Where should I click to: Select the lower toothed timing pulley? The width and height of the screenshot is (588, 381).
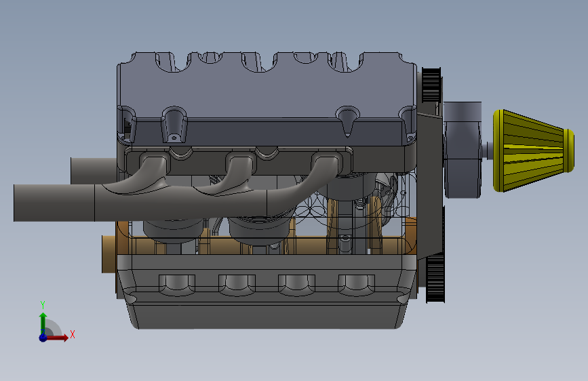[x=435, y=278]
